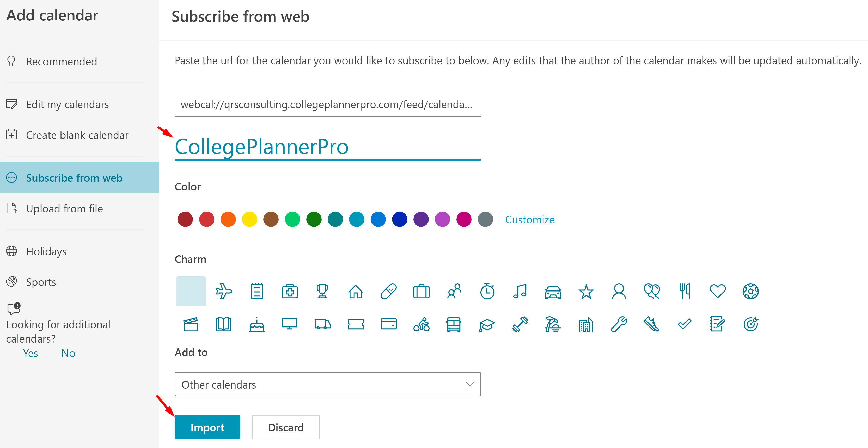
Task: Click the calendar URL input field
Action: (x=327, y=104)
